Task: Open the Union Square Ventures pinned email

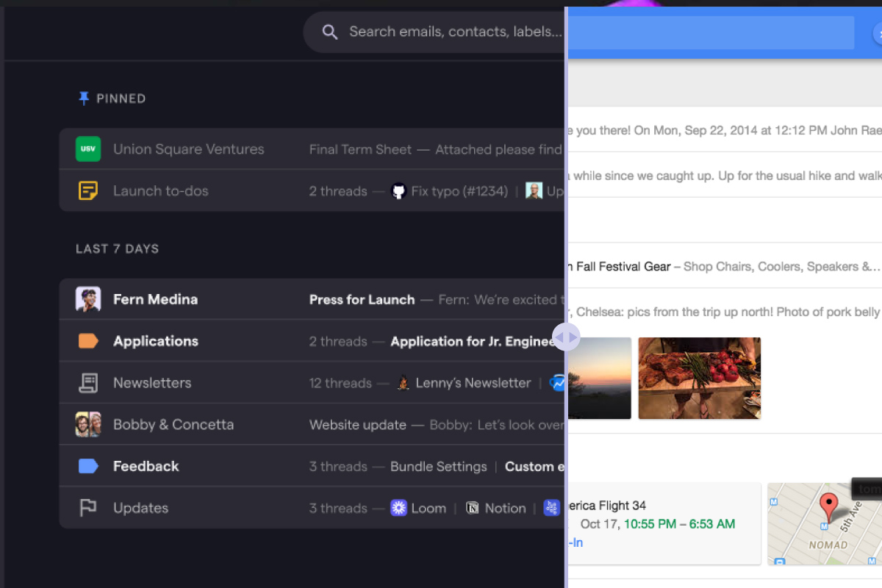Action: [x=188, y=149]
